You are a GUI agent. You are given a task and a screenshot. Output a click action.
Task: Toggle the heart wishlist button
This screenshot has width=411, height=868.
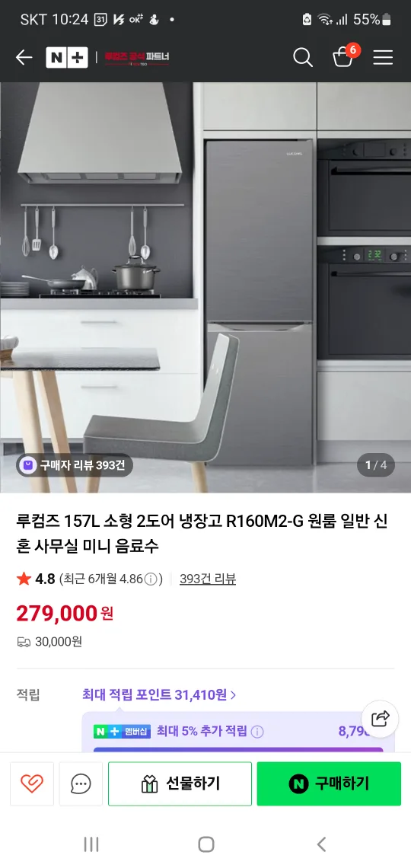[x=31, y=783]
